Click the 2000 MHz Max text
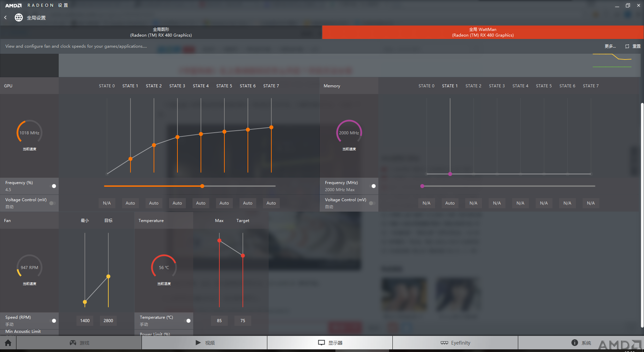The image size is (644, 352). point(340,190)
